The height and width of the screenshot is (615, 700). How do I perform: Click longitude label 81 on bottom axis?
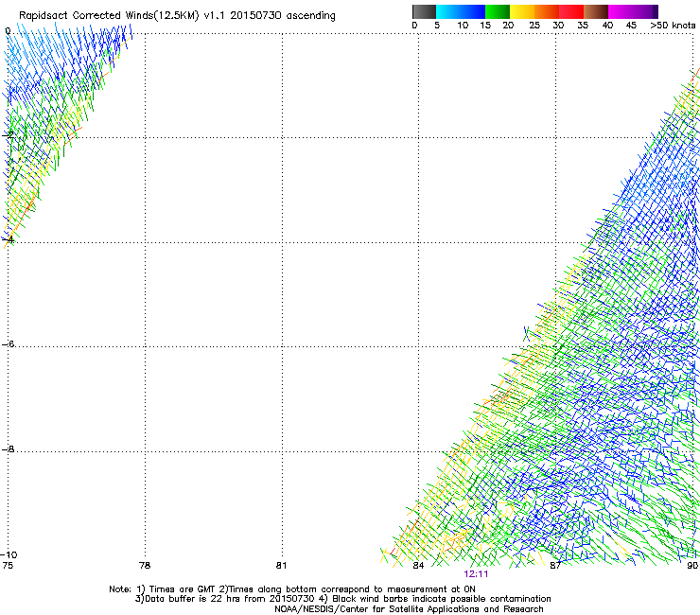click(281, 566)
